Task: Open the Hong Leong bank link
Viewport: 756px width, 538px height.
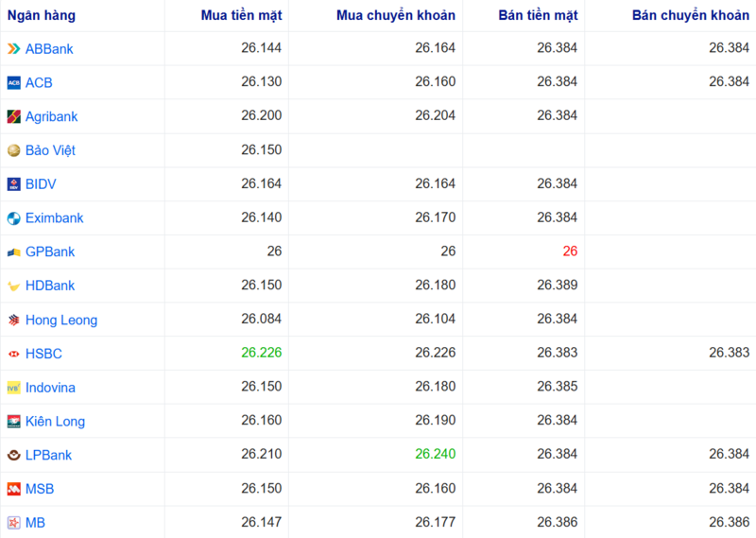Action: [x=60, y=320]
